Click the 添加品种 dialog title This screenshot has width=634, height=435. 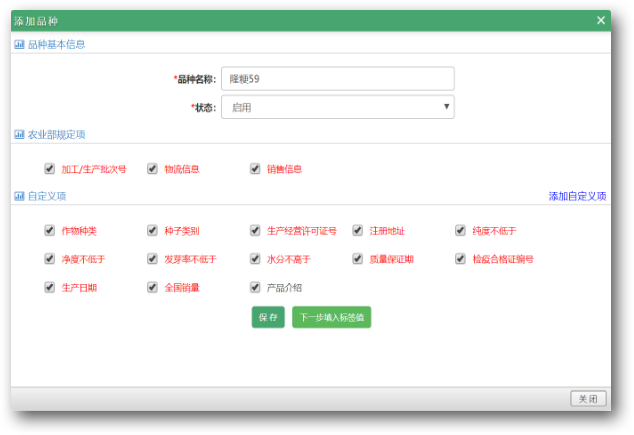click(x=36, y=21)
